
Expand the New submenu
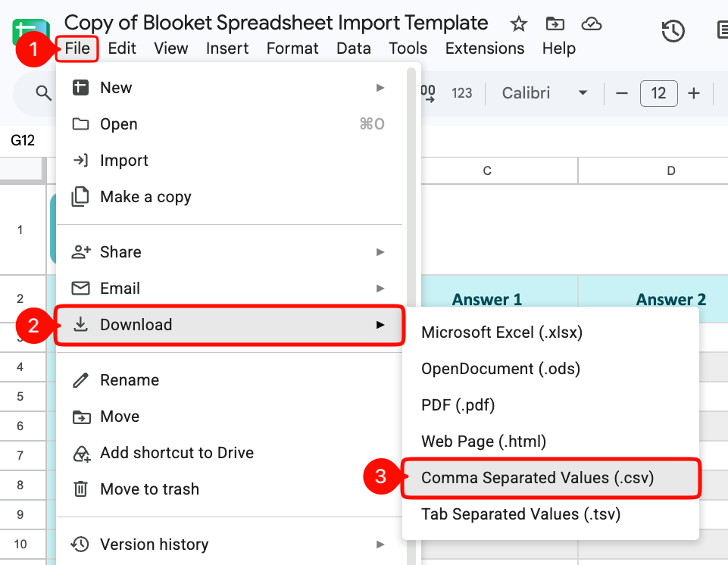point(230,88)
